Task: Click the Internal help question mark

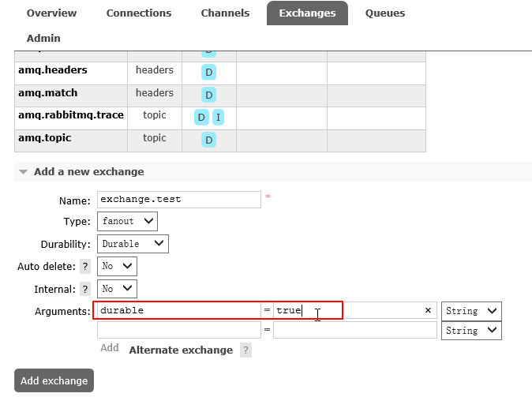Action: 85,290
